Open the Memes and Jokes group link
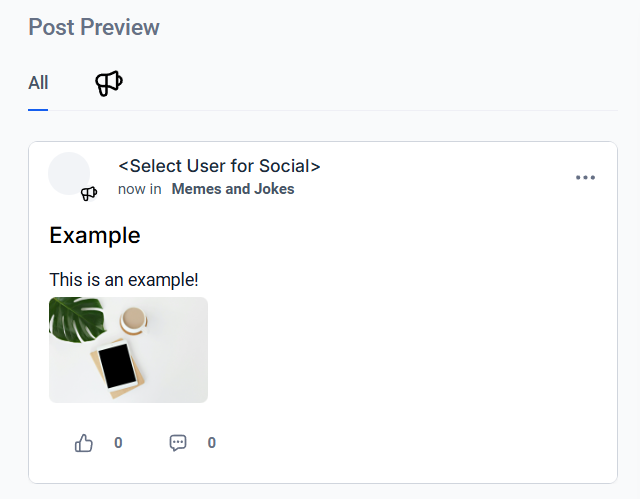640x499 pixels. click(x=233, y=189)
